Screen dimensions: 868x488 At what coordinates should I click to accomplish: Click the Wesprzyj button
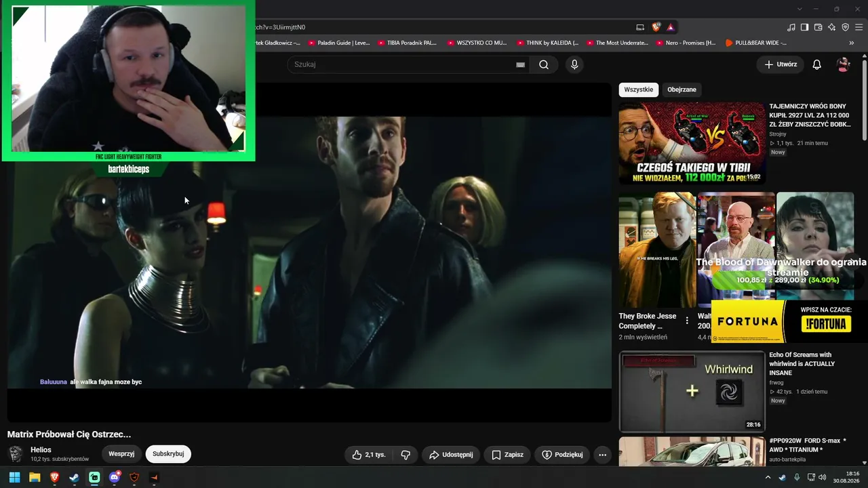[x=121, y=454]
